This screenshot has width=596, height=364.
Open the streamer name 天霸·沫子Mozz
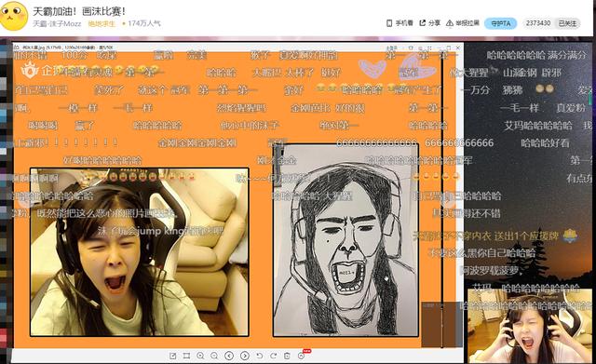(x=57, y=23)
